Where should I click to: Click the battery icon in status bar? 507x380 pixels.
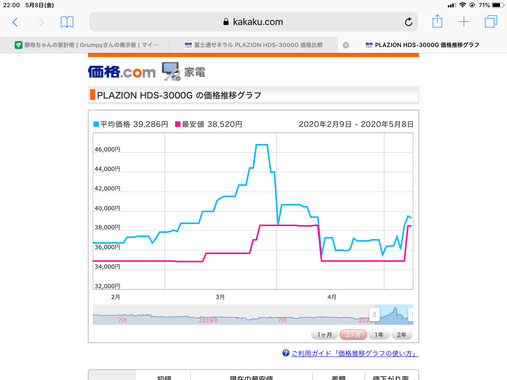coord(498,5)
